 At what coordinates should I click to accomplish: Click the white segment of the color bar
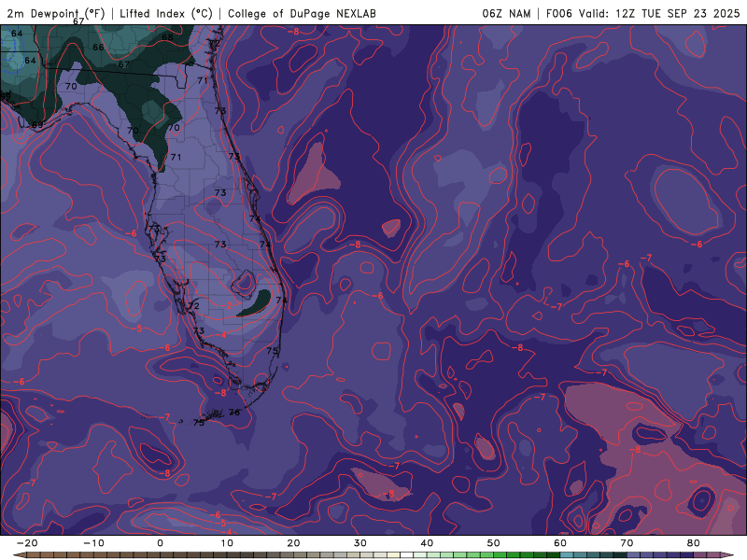coord(406,555)
